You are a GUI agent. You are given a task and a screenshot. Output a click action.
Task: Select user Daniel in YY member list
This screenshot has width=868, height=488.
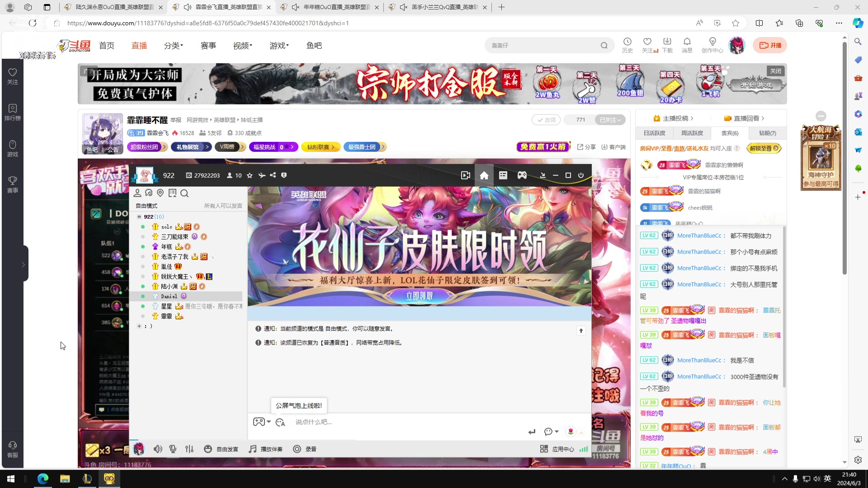point(186,296)
